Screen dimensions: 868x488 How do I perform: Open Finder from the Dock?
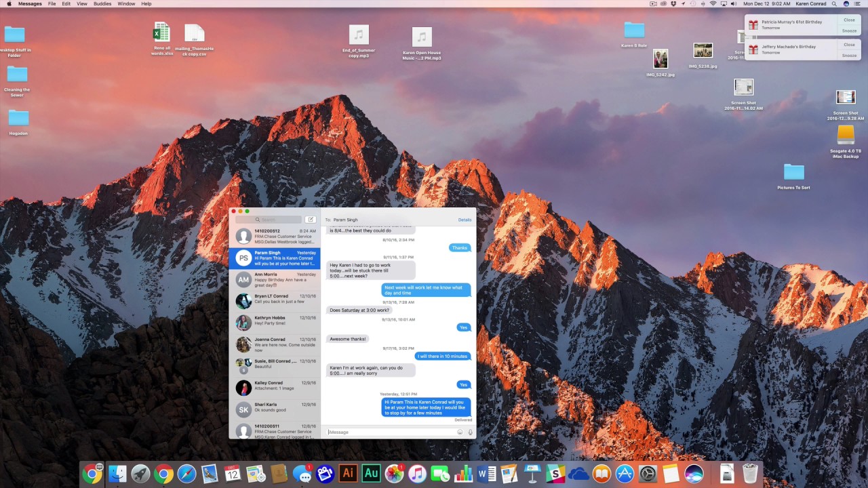(x=117, y=474)
